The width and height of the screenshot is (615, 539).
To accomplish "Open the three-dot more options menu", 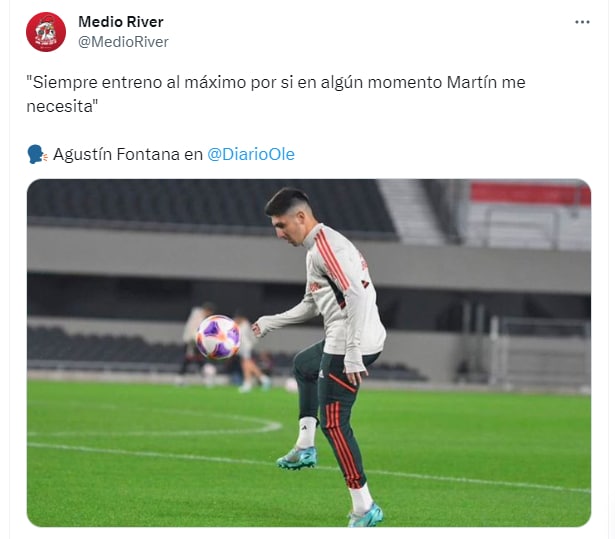I will (x=582, y=22).
